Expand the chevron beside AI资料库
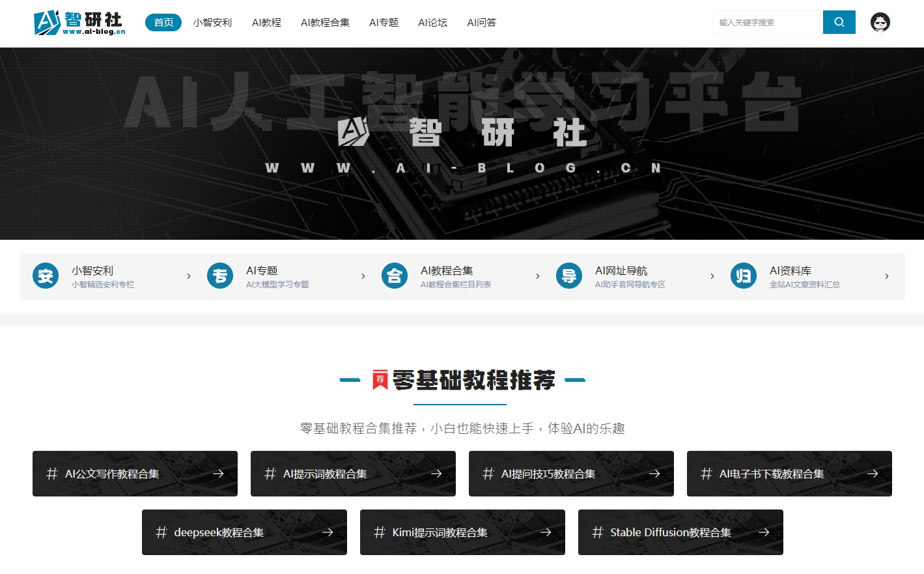924x574 pixels. [x=887, y=276]
